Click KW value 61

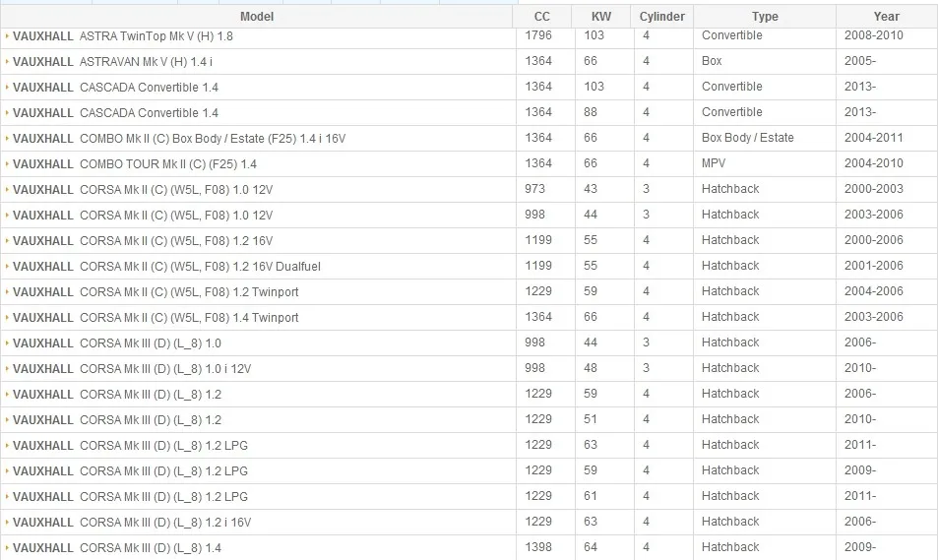591,496
